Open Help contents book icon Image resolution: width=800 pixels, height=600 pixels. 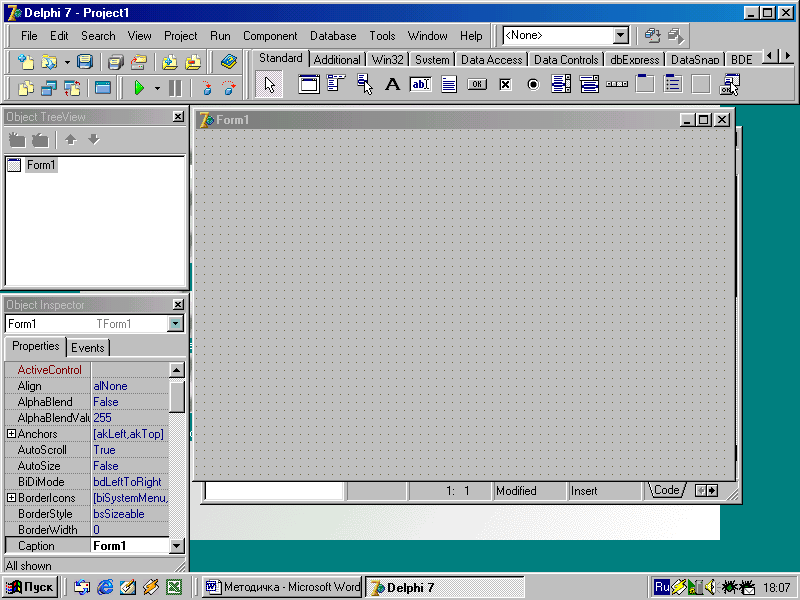click(229, 62)
